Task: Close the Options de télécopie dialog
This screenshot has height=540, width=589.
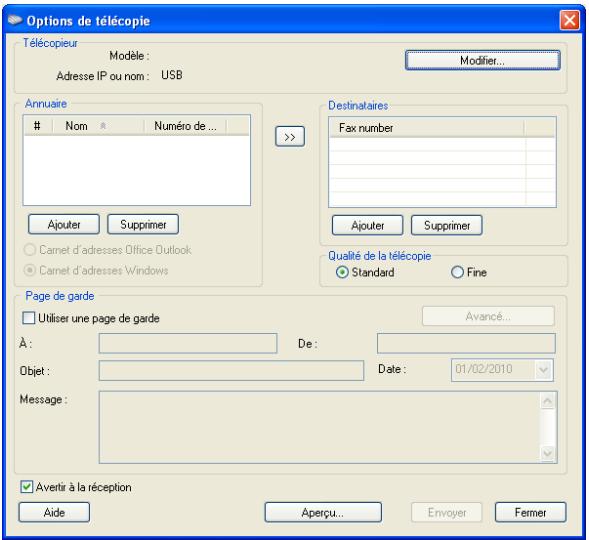Action: coord(569,20)
